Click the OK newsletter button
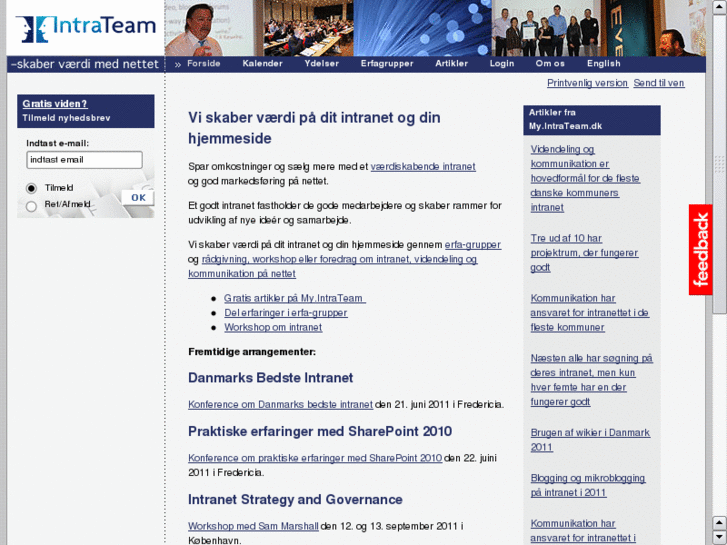Image resolution: width=727 pixels, height=545 pixels. pyautogui.click(x=138, y=198)
